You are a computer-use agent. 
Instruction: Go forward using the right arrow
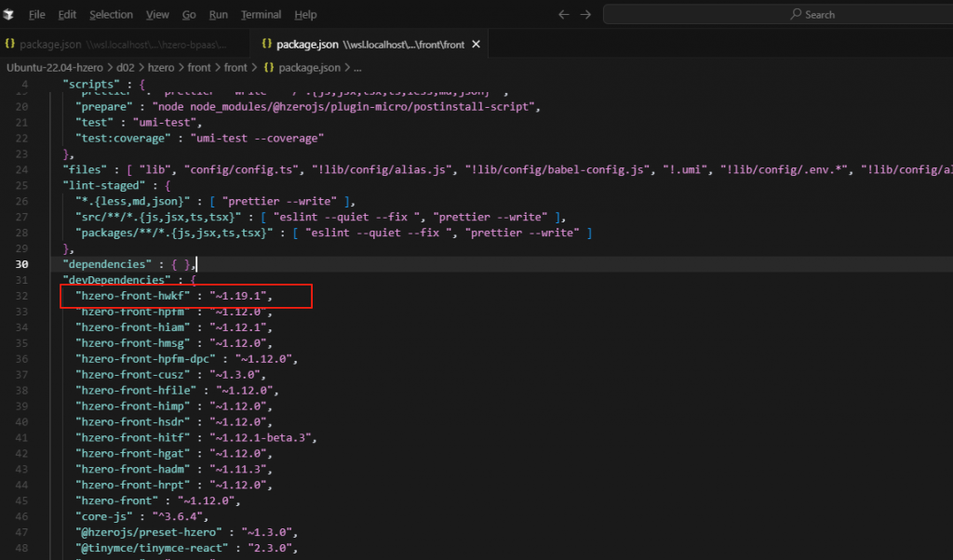585,15
